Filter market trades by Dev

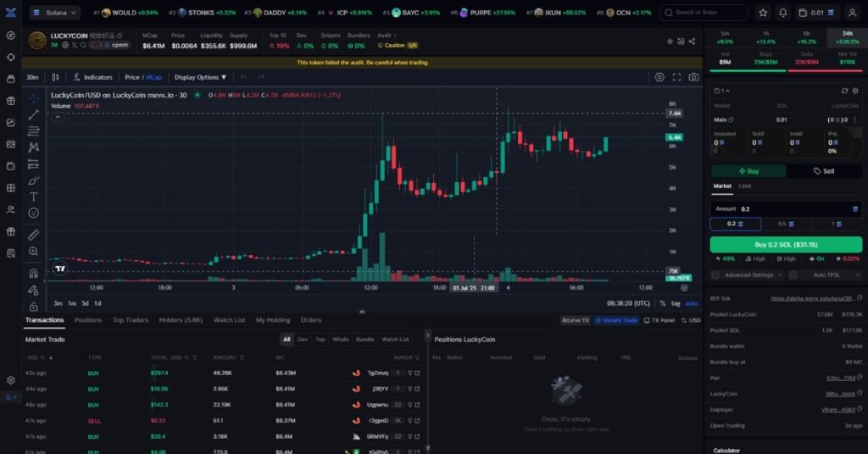click(303, 340)
